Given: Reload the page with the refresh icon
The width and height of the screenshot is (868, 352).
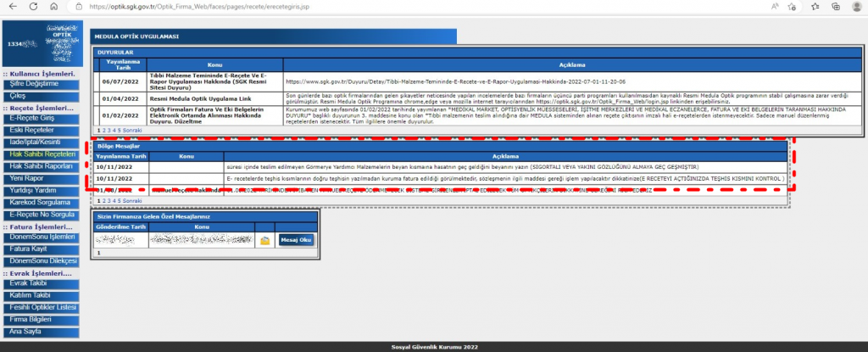Looking at the screenshot, I should pyautogui.click(x=33, y=7).
